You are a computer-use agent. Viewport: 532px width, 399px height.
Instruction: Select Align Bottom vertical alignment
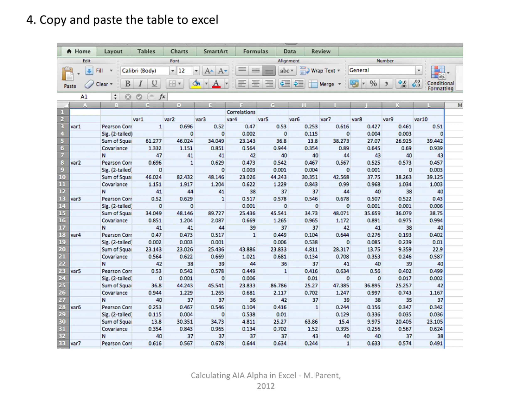point(269,71)
